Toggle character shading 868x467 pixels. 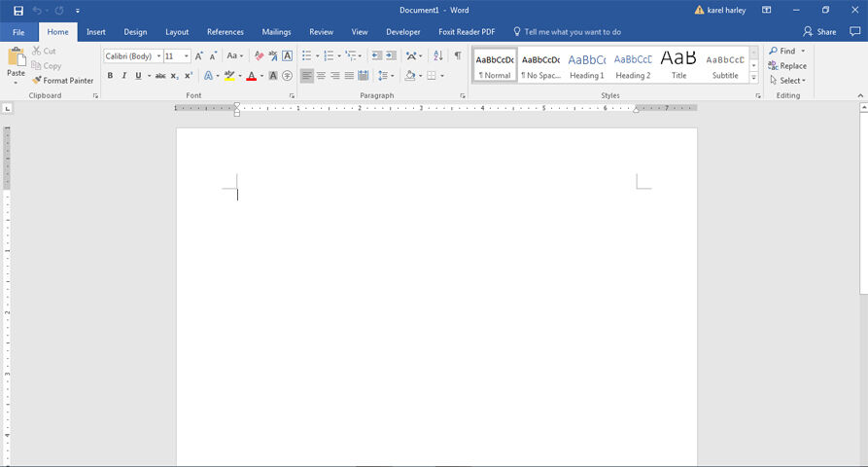click(x=273, y=75)
